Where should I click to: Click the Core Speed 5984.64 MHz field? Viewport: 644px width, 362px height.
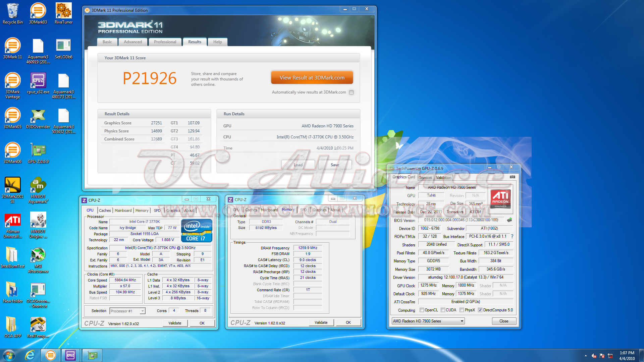[125, 280]
